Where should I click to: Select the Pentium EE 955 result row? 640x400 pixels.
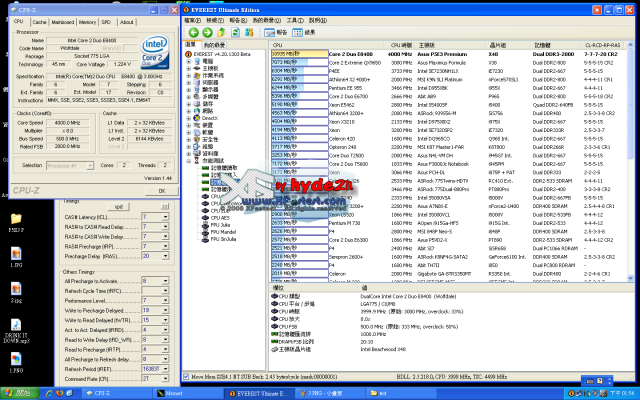[447, 88]
